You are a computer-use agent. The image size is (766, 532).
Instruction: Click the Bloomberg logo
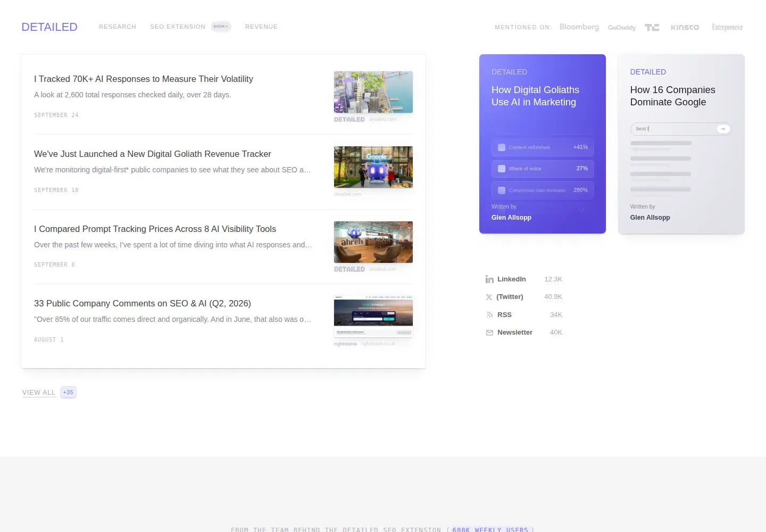(x=579, y=27)
